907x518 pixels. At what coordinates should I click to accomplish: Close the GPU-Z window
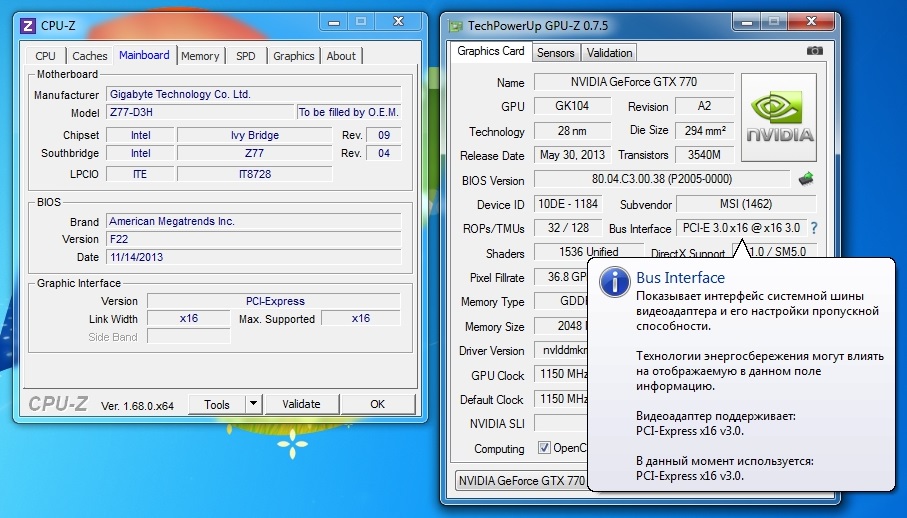click(x=812, y=22)
